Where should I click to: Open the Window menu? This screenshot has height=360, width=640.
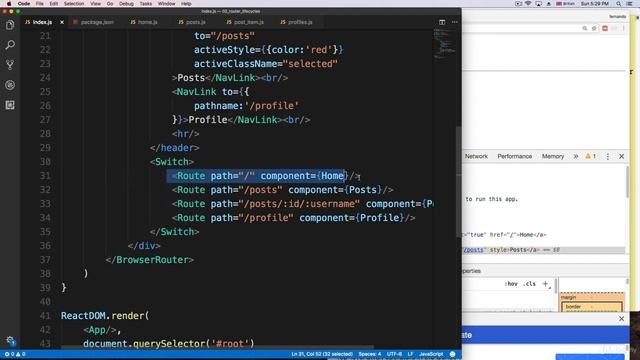pyautogui.click(x=167, y=4)
